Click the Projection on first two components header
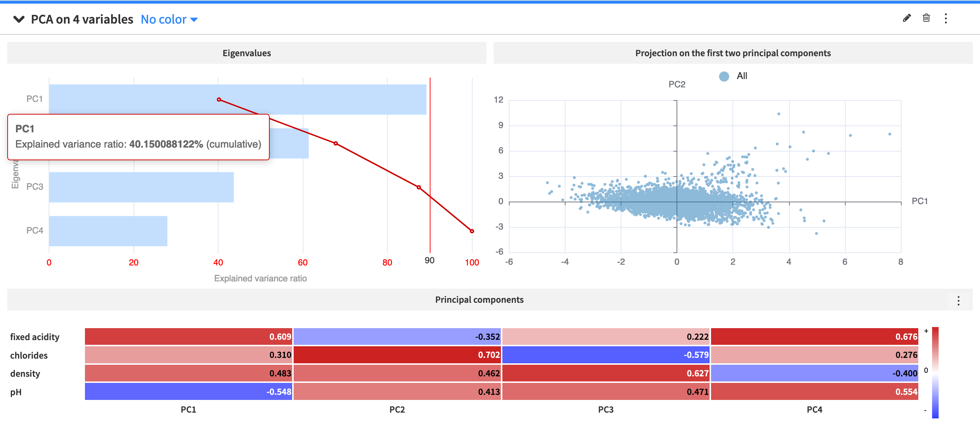Screen dimensions: 980x438 (733, 53)
